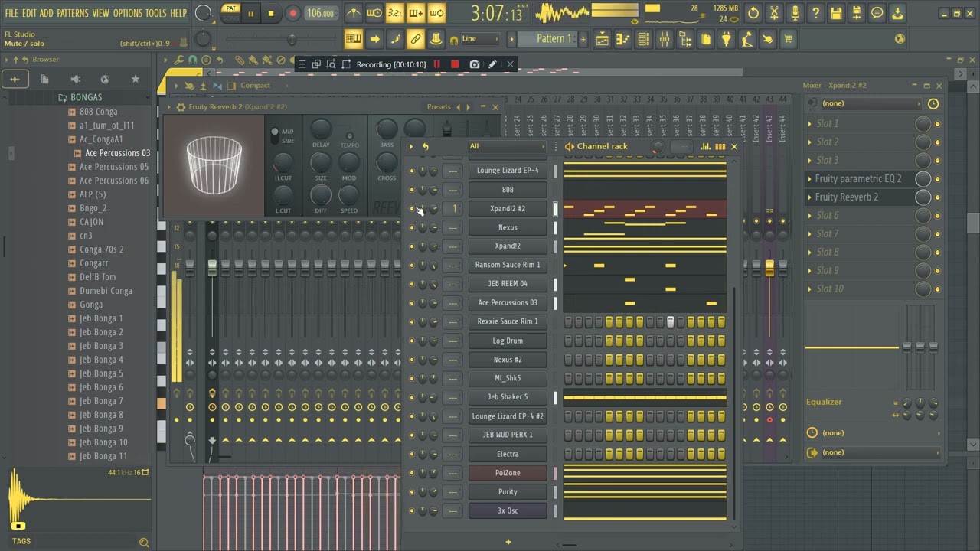This screenshot has width=980, height=551.
Task: Click the Channel rack swing knob
Action: [657, 147]
